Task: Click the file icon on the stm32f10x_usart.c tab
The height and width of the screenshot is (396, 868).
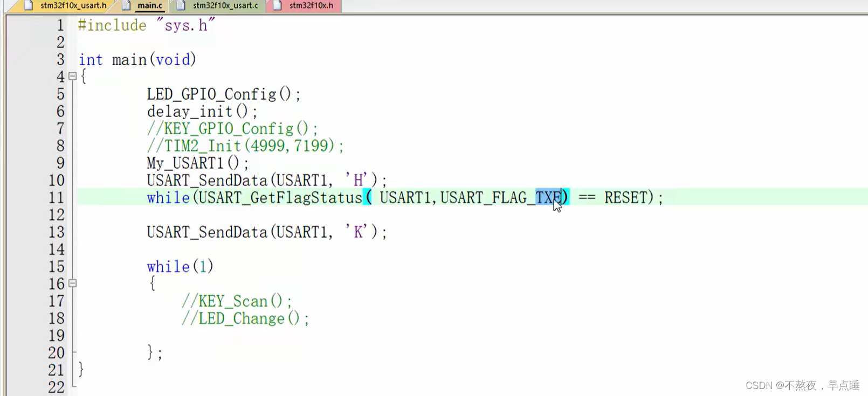Action: 182,5
